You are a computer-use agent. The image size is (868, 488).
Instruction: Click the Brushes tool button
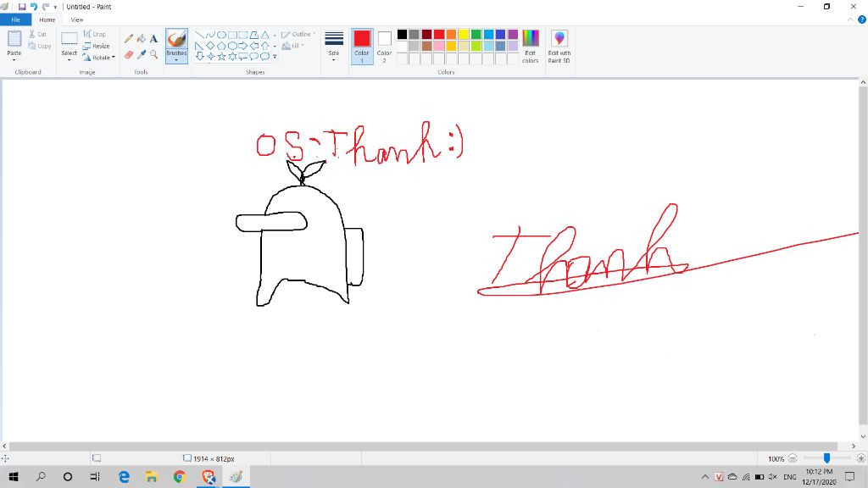coord(176,42)
